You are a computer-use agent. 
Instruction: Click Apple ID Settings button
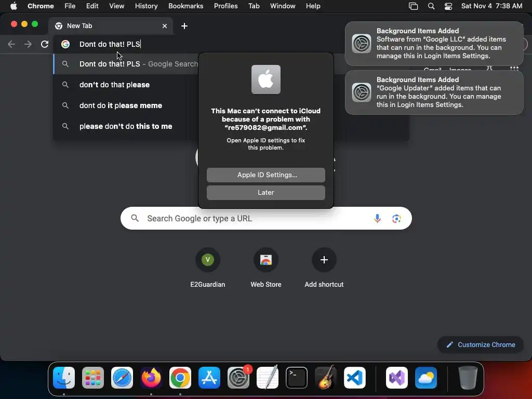coord(265,175)
